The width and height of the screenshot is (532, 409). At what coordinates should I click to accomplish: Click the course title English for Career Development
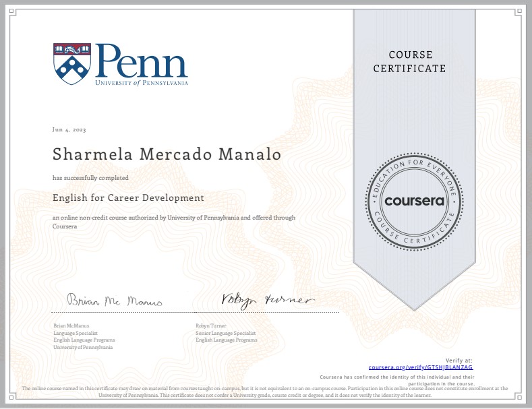(128, 197)
